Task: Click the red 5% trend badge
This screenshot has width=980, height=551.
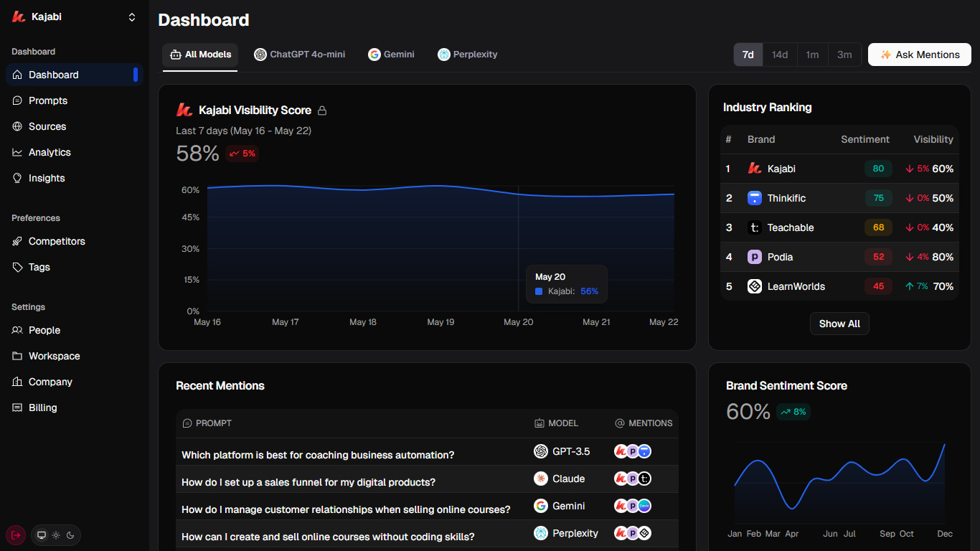Action: (242, 154)
